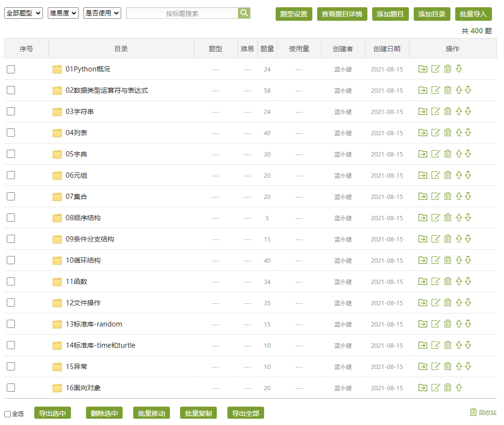The height and width of the screenshot is (425, 504).
Task: Tick the checkbox for 03字符串
Action: pos(11,111)
